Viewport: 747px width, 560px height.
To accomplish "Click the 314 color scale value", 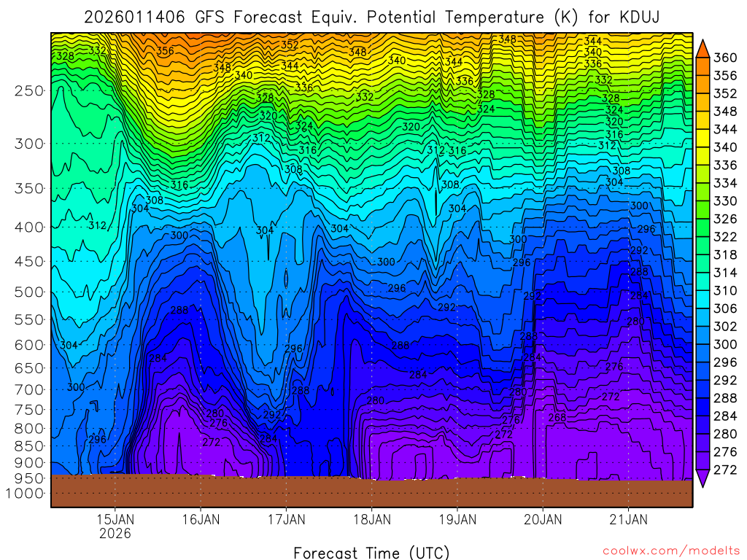I will [725, 273].
